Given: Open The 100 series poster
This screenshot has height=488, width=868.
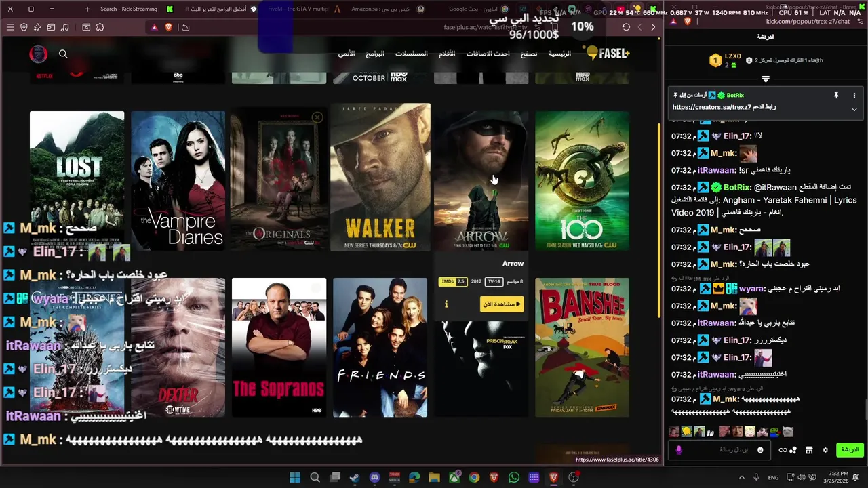Looking at the screenshot, I should (x=582, y=181).
